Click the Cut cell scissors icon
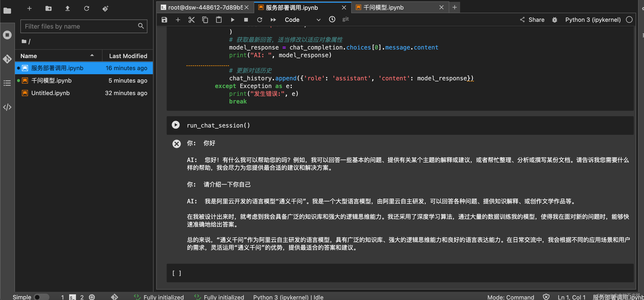The image size is (644, 300). (191, 20)
